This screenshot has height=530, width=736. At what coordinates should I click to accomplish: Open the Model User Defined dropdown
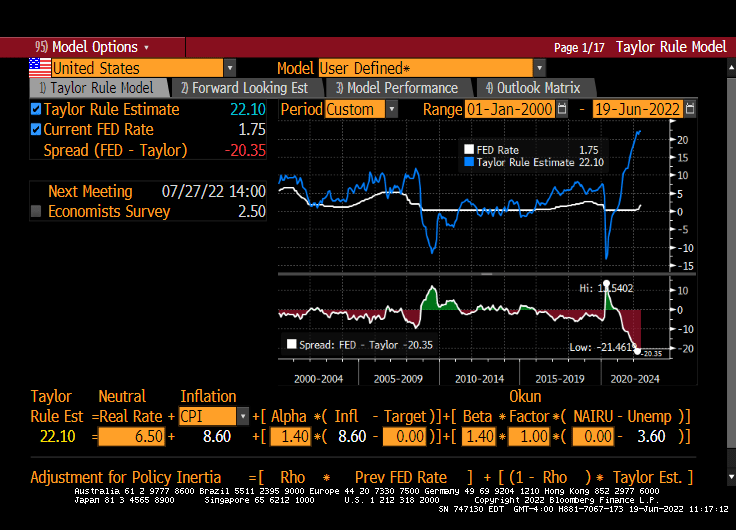[x=539, y=68]
